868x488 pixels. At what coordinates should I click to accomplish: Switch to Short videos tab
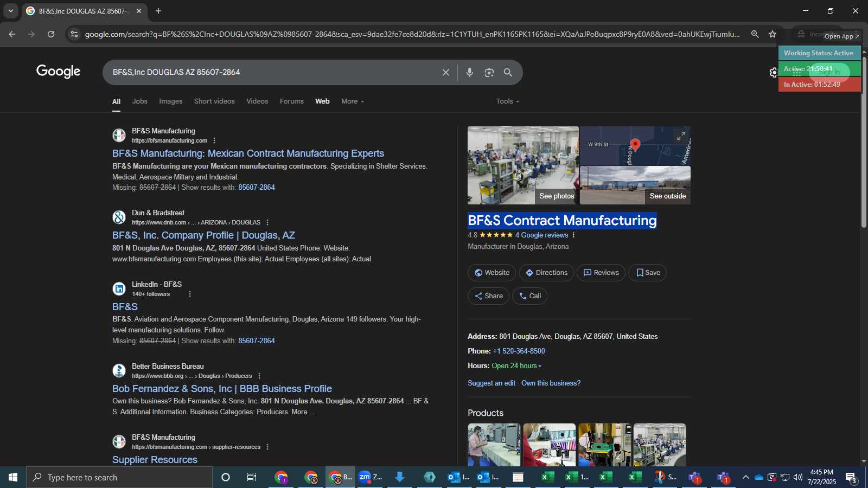(214, 101)
